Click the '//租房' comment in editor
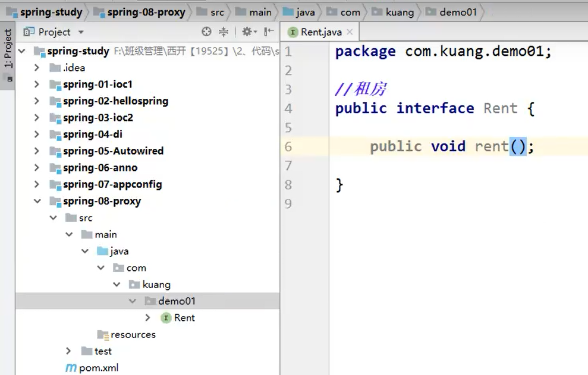This screenshot has height=375, width=588. click(x=361, y=89)
